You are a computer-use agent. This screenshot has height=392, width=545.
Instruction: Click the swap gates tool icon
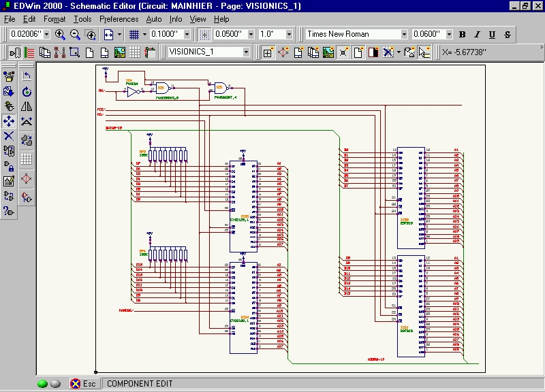[x=9, y=151]
